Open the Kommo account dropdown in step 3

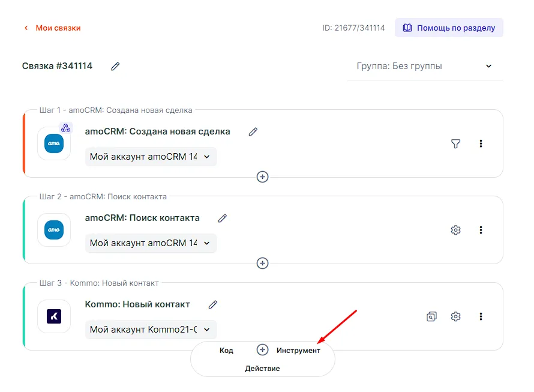[151, 330]
